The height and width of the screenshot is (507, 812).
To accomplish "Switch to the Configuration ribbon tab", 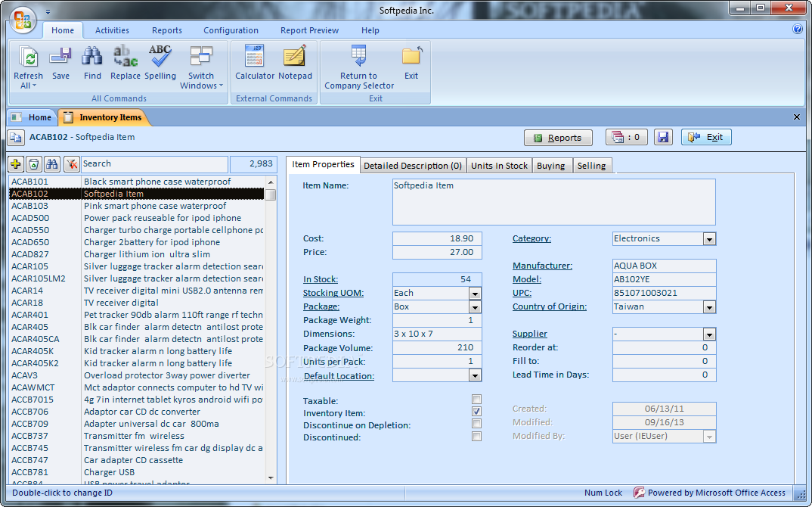I will tap(231, 30).
